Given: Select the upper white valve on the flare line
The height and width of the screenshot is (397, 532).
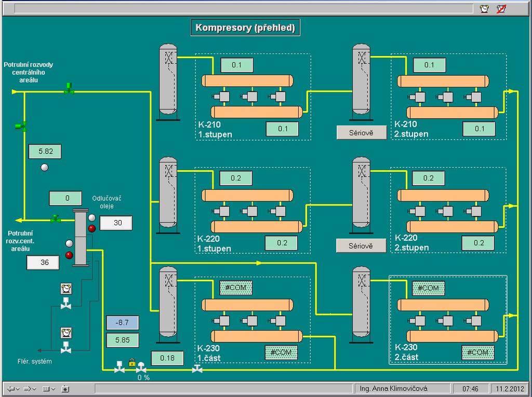Looking at the screenshot, I should pos(66,304).
